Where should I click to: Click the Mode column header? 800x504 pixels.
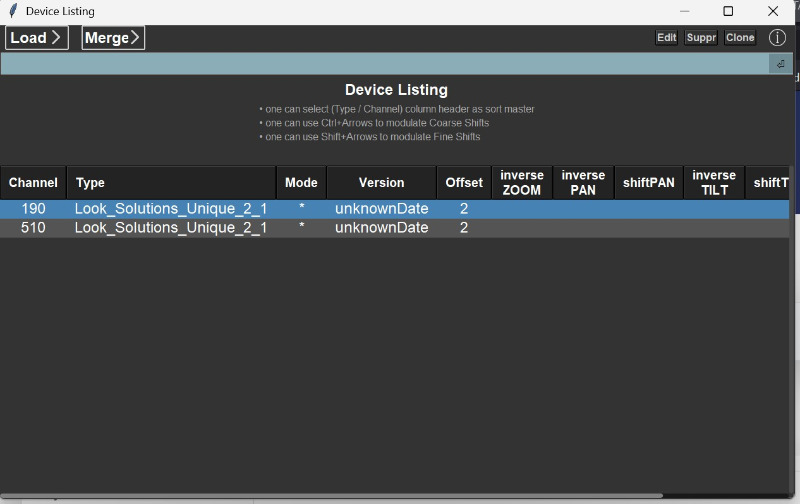click(301, 183)
